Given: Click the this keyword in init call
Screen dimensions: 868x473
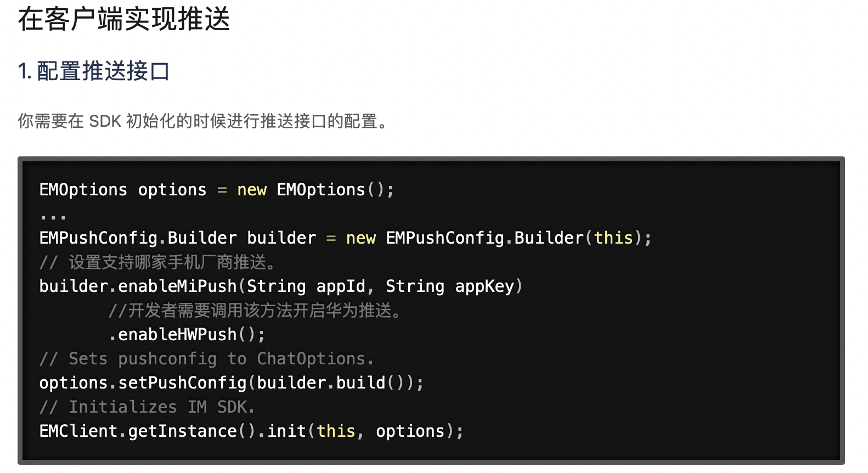Looking at the screenshot, I should tap(336, 431).
